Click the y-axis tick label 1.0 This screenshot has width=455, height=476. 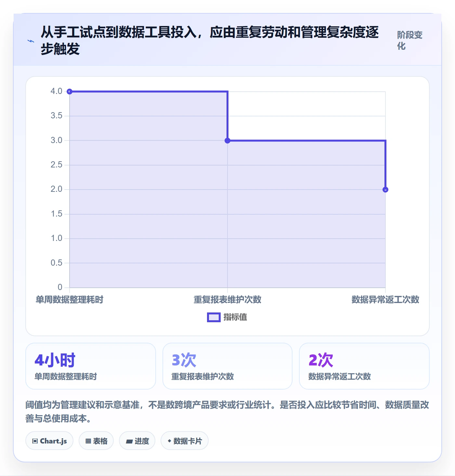56,238
